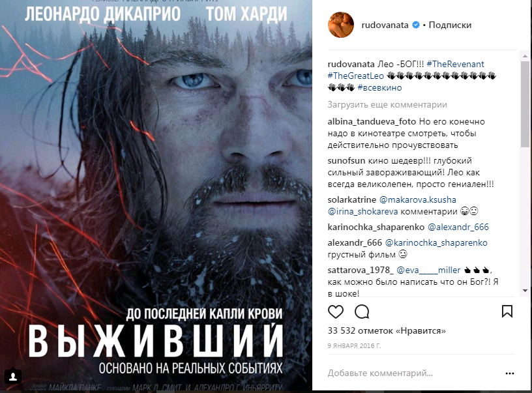This screenshot has width=532, height=393.
Task: View 33 532 likes list
Action: pyautogui.click(x=387, y=330)
